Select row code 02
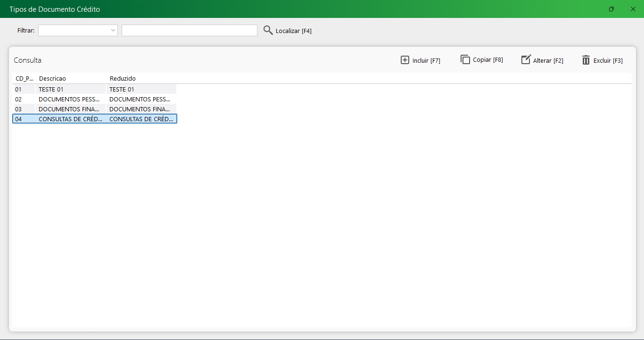The height and width of the screenshot is (340, 644). pos(18,99)
